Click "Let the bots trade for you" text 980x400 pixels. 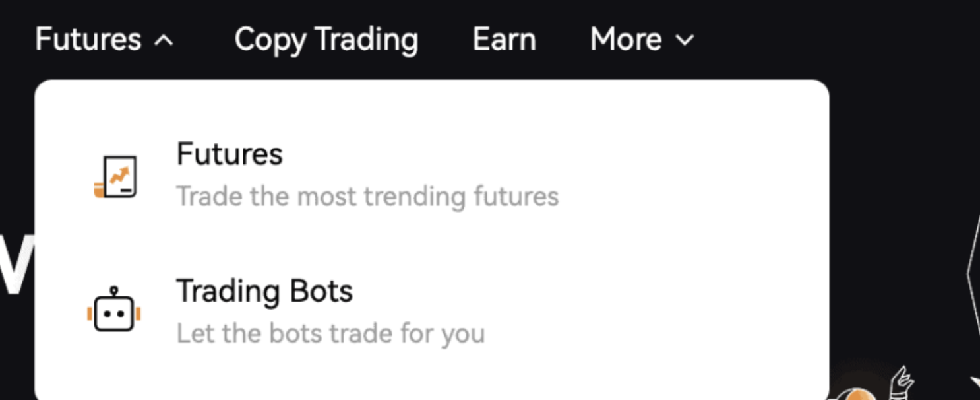click(x=330, y=333)
